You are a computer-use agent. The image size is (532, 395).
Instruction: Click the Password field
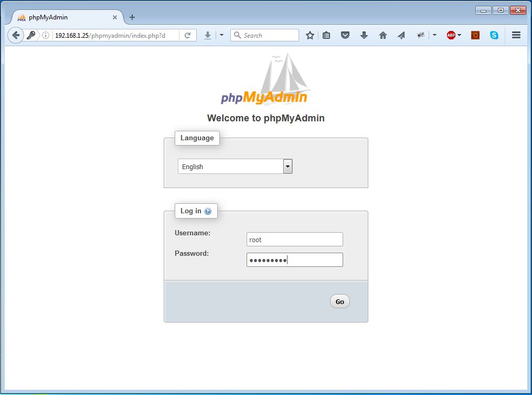coord(295,260)
